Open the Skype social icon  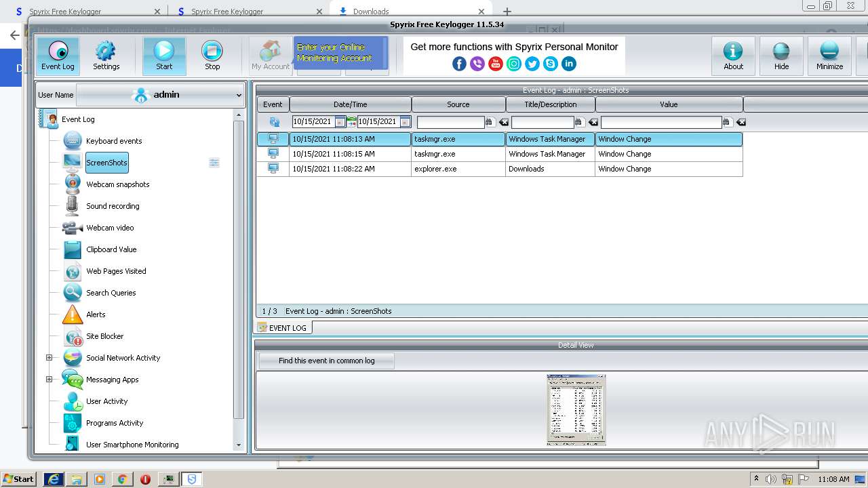(551, 64)
